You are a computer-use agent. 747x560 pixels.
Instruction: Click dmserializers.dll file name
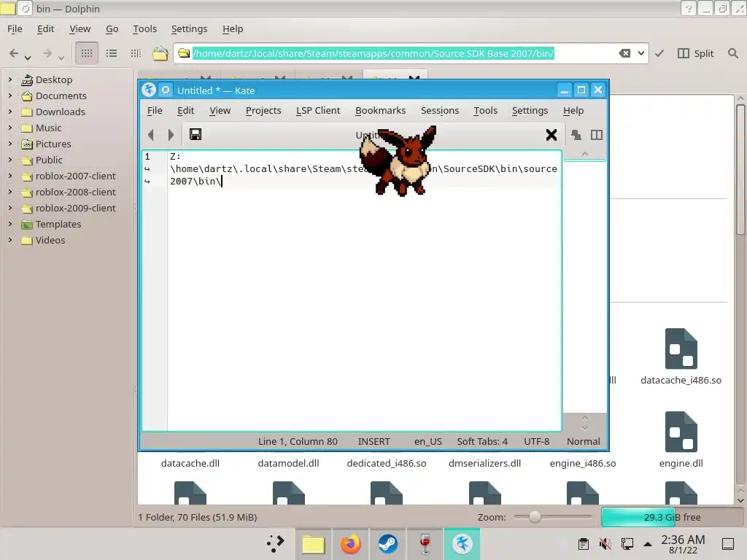coord(484,463)
